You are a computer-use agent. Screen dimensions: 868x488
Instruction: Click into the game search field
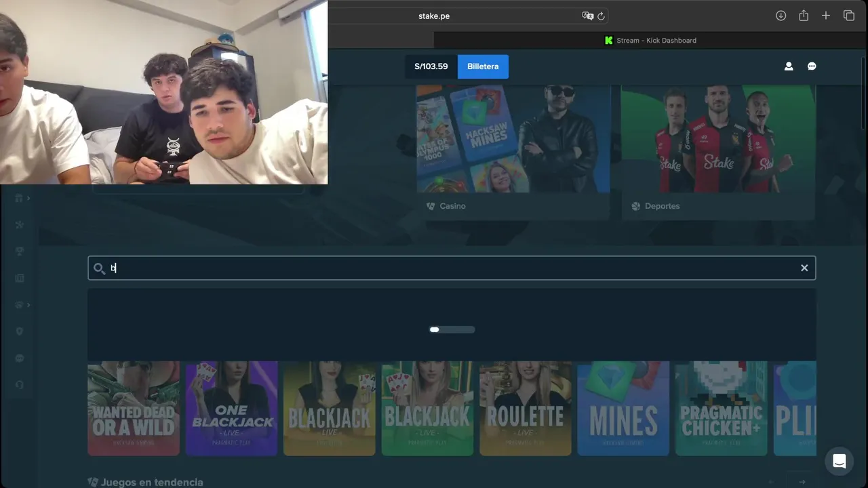[x=452, y=268]
